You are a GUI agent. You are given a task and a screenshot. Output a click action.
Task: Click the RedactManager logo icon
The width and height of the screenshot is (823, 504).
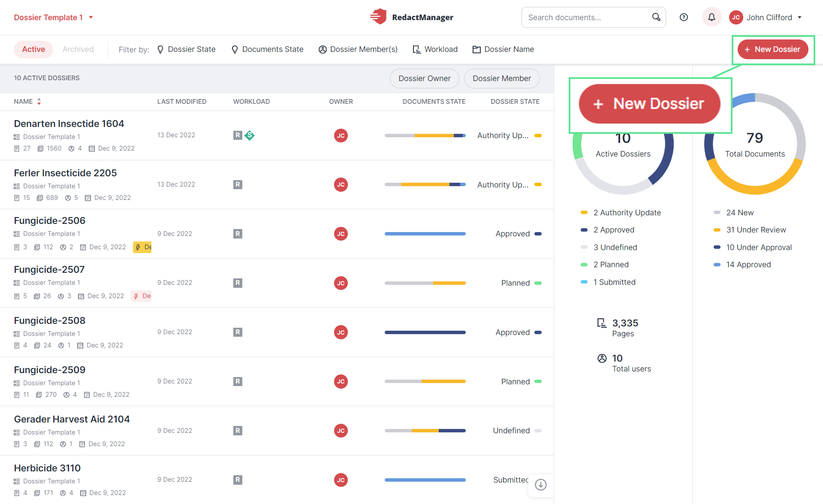click(x=378, y=17)
